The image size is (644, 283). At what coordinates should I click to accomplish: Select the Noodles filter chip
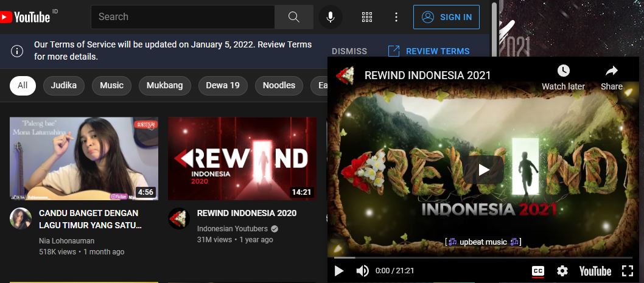(x=279, y=85)
